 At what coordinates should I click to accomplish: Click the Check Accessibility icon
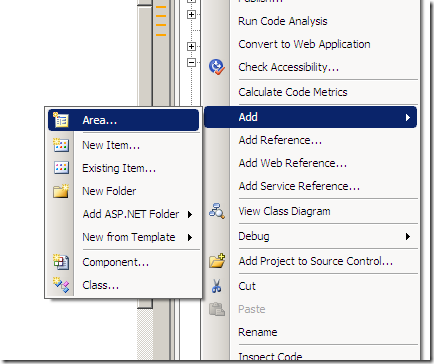217,67
